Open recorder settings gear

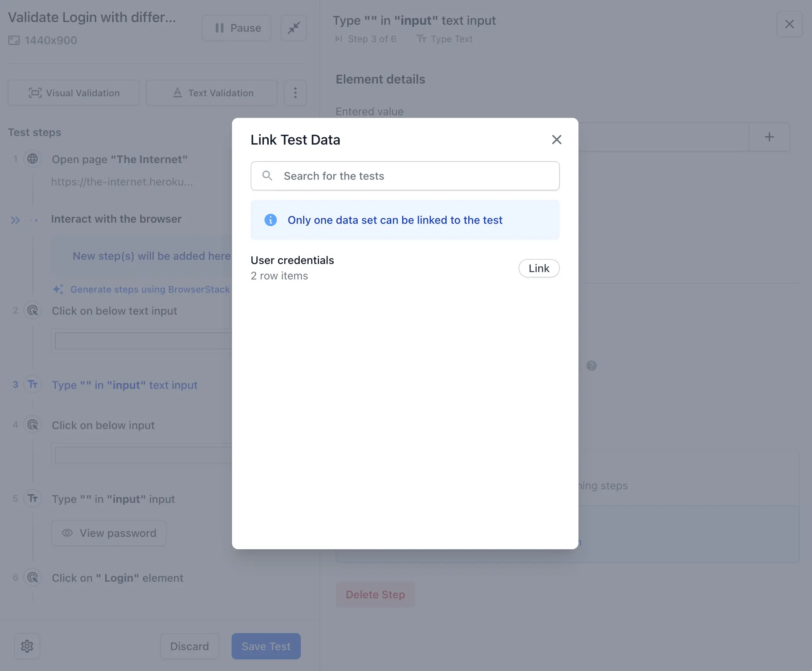(27, 646)
